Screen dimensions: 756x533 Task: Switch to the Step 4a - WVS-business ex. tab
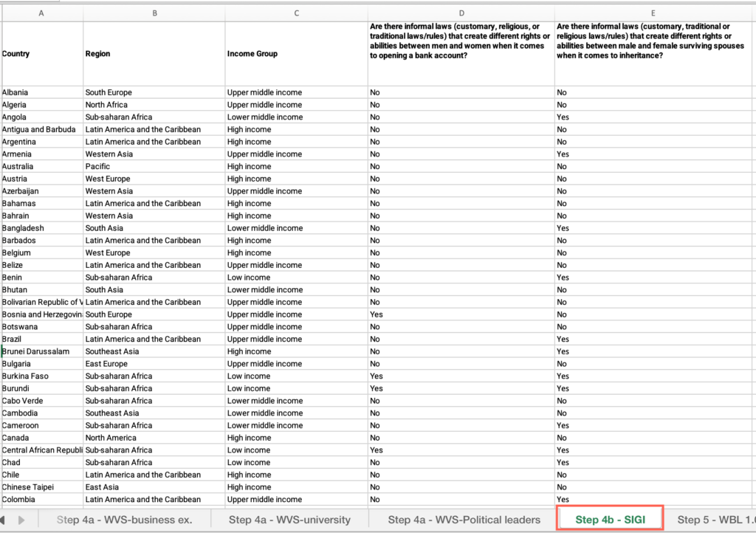[x=124, y=520]
